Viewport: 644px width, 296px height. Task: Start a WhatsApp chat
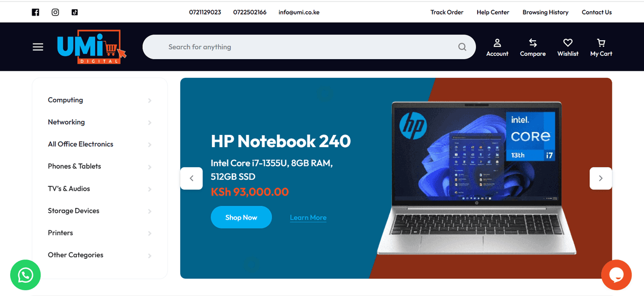[x=25, y=275]
